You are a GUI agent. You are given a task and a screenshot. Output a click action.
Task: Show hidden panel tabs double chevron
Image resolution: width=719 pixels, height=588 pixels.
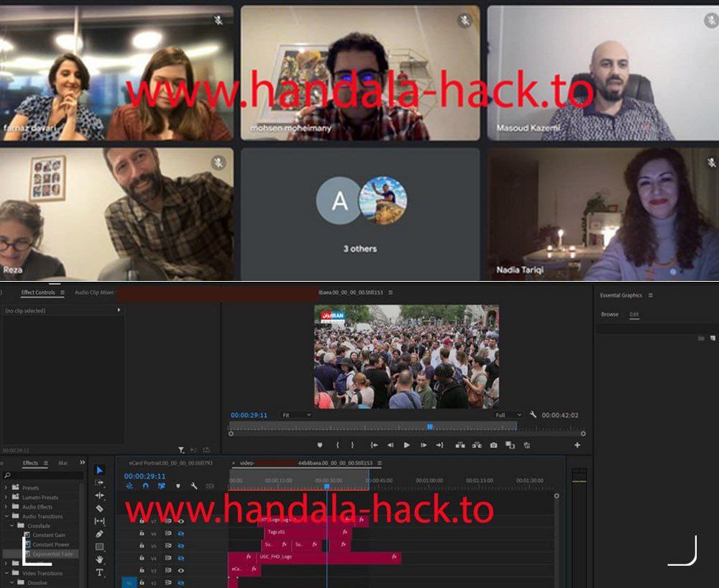pos(82,462)
